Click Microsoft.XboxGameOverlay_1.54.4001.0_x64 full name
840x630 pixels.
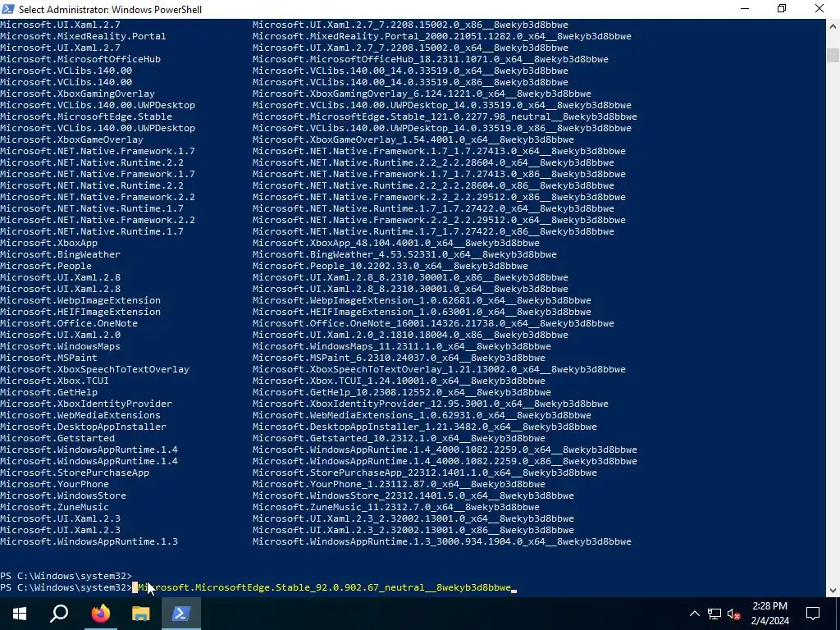click(x=413, y=139)
